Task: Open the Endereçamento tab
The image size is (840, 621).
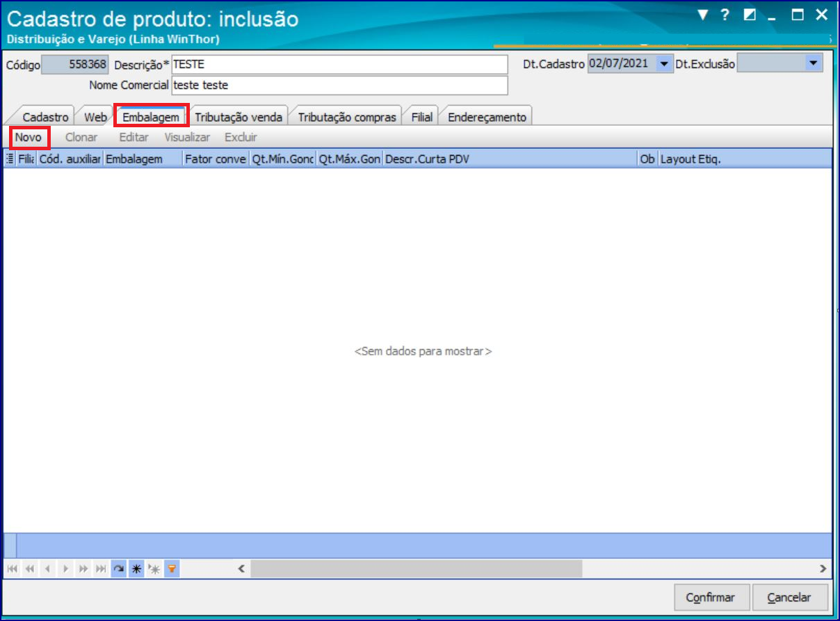Action: [487, 118]
